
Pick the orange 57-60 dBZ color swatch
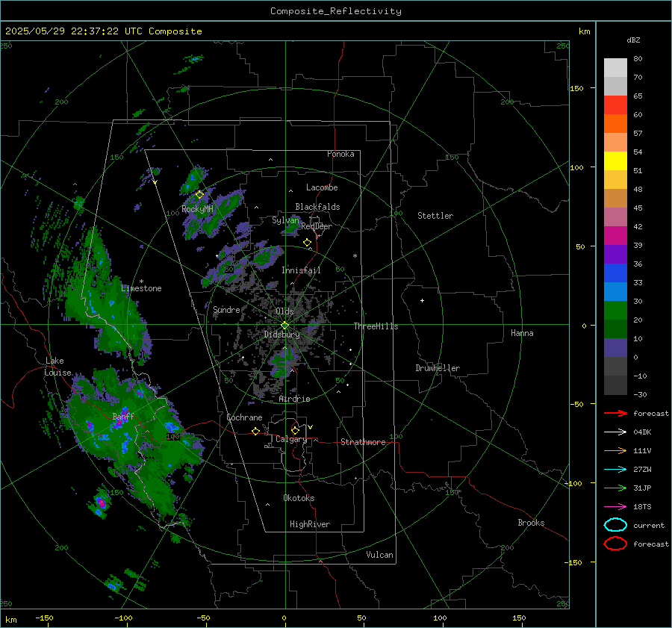615,124
